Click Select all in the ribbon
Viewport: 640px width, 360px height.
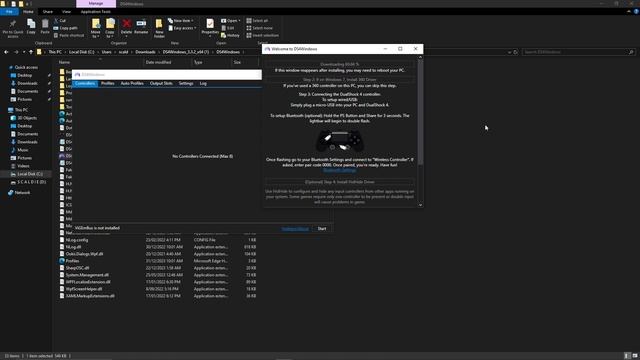(257, 20)
